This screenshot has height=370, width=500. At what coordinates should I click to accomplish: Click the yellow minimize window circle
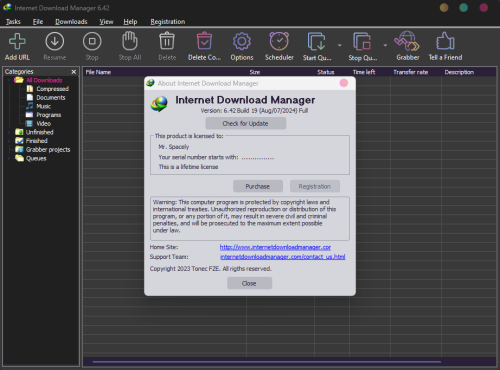[x=444, y=8]
